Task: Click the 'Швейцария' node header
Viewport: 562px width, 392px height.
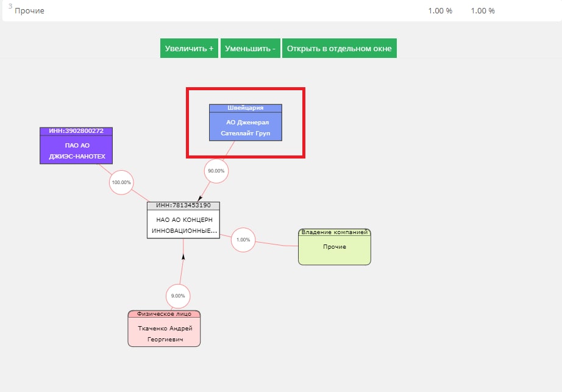Action: point(246,108)
